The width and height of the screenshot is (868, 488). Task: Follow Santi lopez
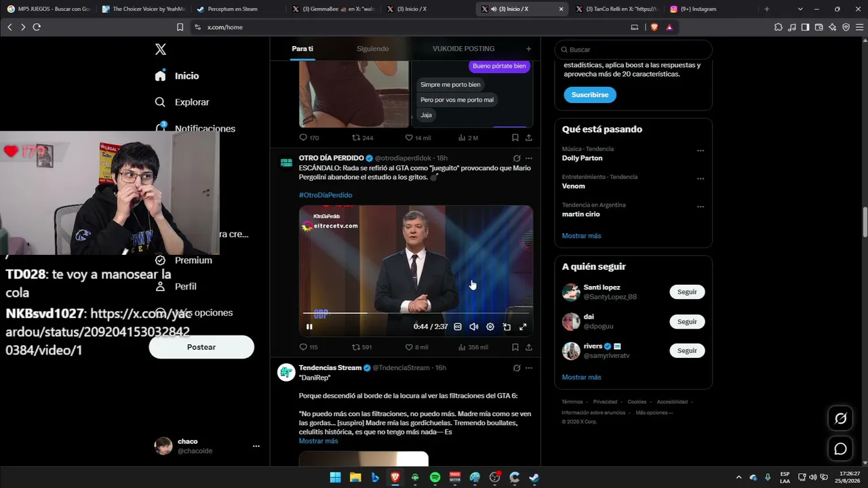tap(687, 292)
